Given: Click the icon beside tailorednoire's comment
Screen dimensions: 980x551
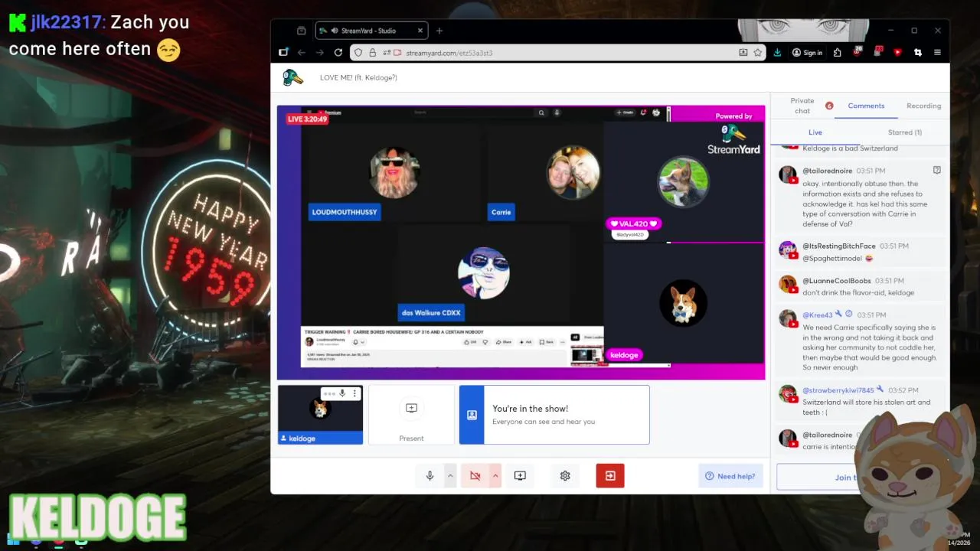Looking at the screenshot, I should click(x=937, y=170).
